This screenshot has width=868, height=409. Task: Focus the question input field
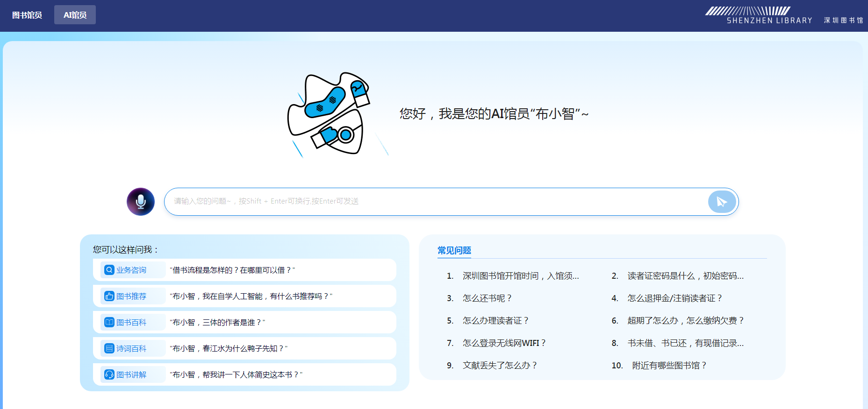435,201
